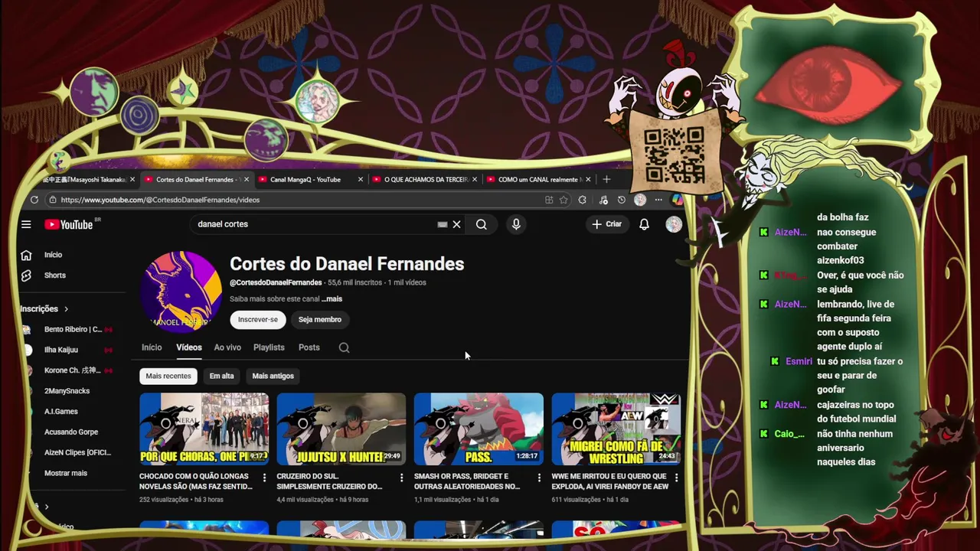
Task: Open 2ManySnacks subscription channel
Action: click(67, 391)
